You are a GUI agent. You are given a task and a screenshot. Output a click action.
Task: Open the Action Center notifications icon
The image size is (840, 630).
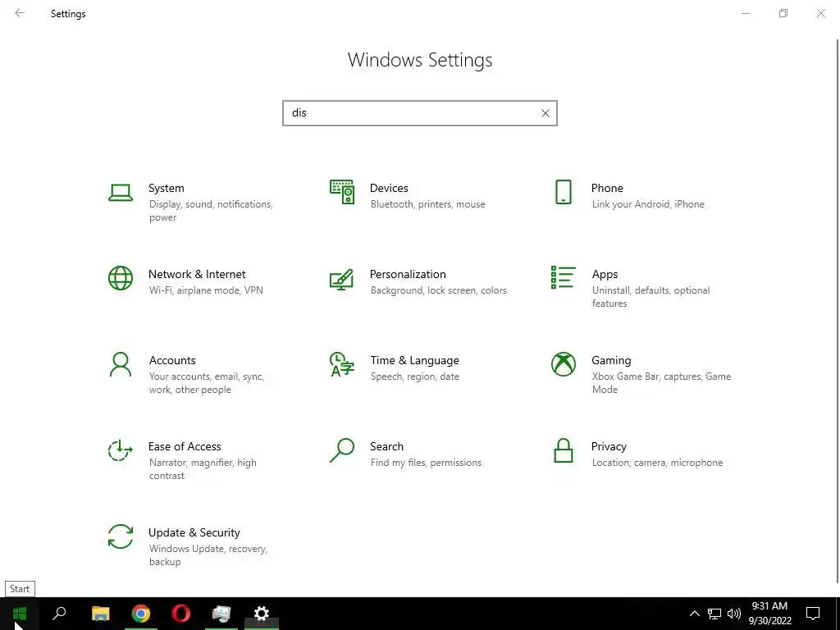[x=813, y=614]
